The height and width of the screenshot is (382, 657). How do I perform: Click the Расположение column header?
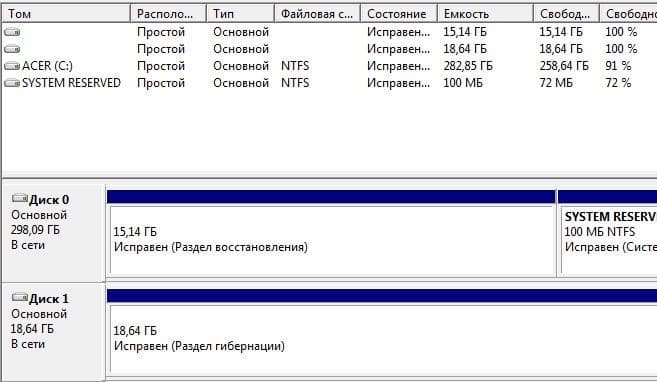tap(168, 14)
